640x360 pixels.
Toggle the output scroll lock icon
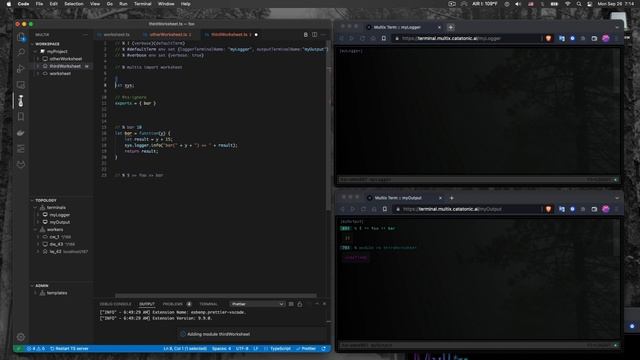tap(300, 304)
